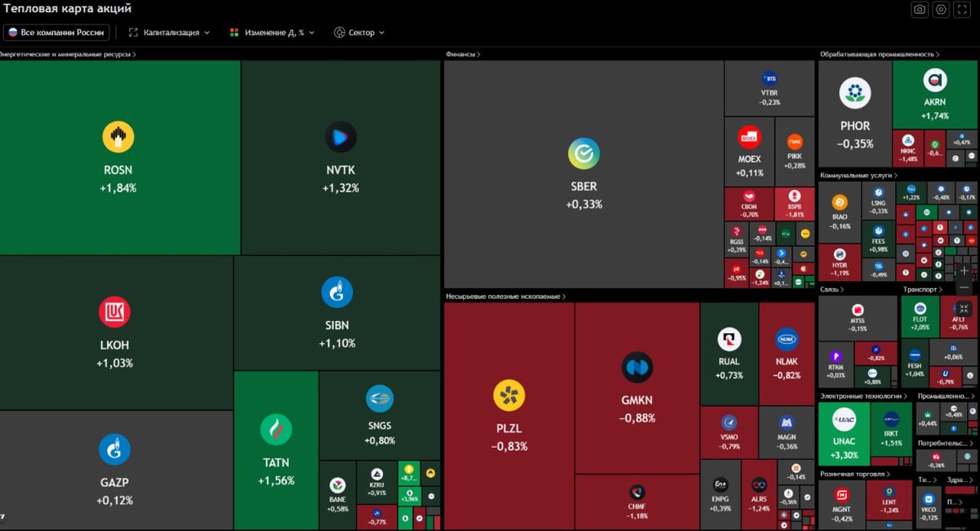Open the PIKK stock tile
Screen dimensions: 980x531
click(x=795, y=153)
